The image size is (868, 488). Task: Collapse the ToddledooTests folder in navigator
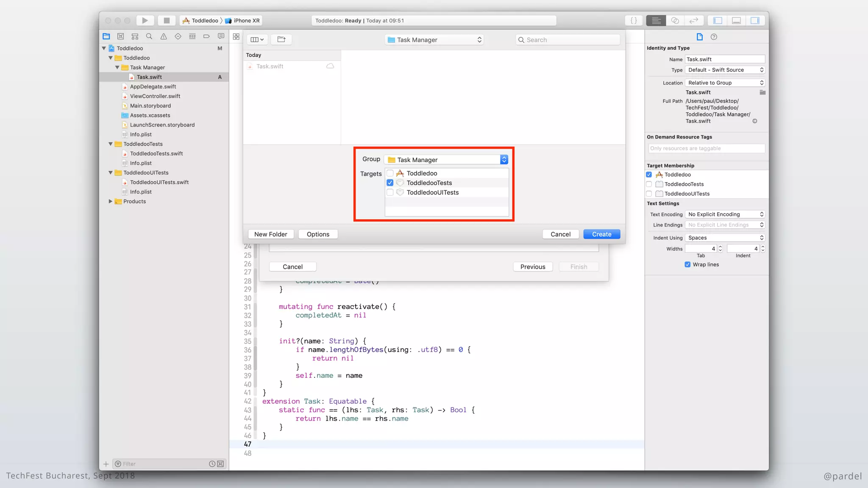(111, 144)
